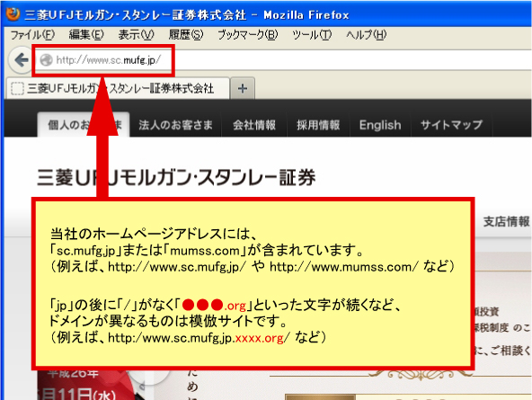Open the 会社情報 navigation link

coord(254,125)
